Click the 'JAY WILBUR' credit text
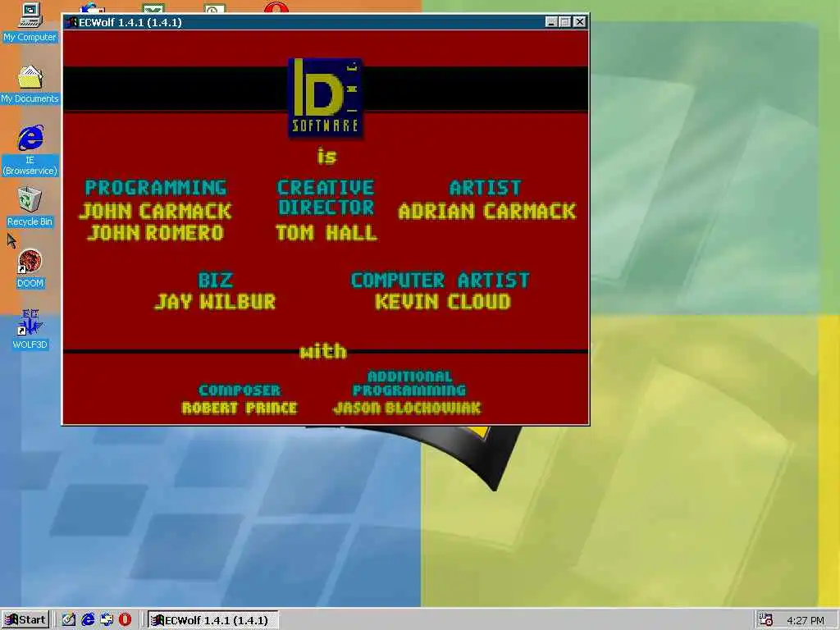 pos(215,302)
